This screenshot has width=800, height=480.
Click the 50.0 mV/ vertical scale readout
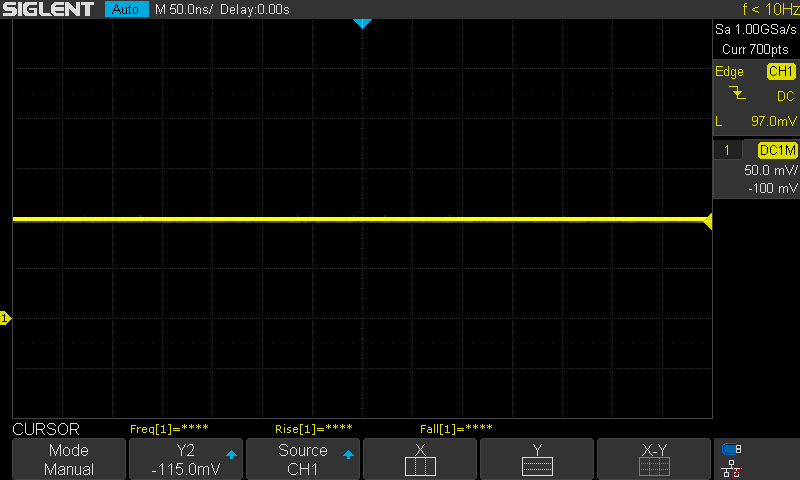pos(770,170)
